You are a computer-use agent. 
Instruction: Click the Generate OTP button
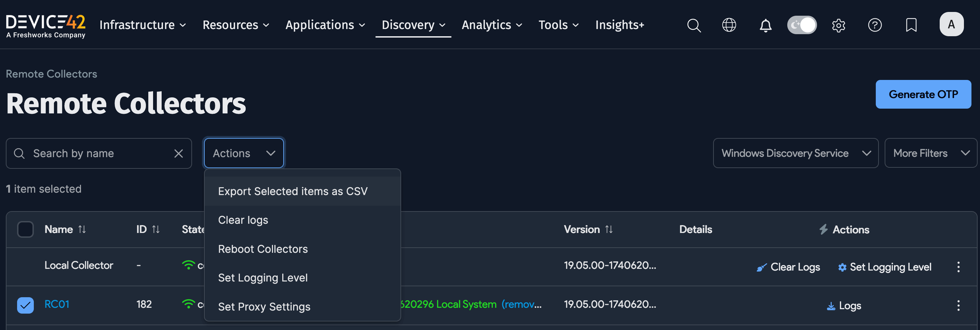click(x=923, y=94)
